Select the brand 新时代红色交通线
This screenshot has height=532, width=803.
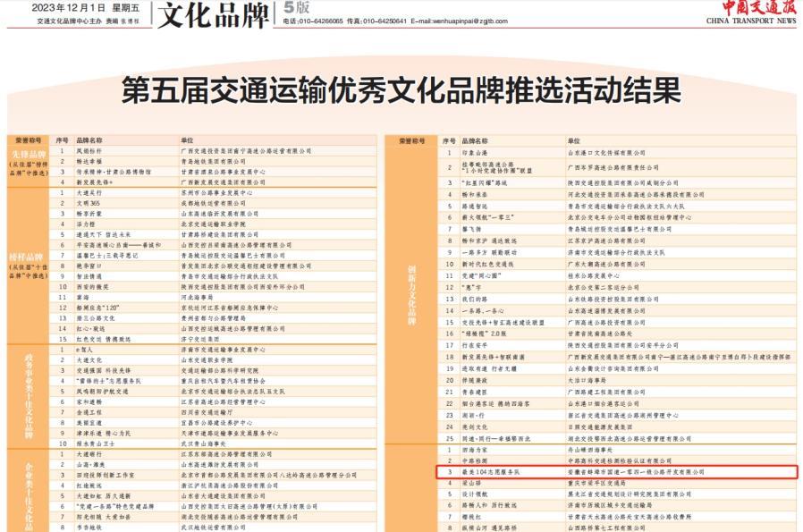[x=487, y=264]
